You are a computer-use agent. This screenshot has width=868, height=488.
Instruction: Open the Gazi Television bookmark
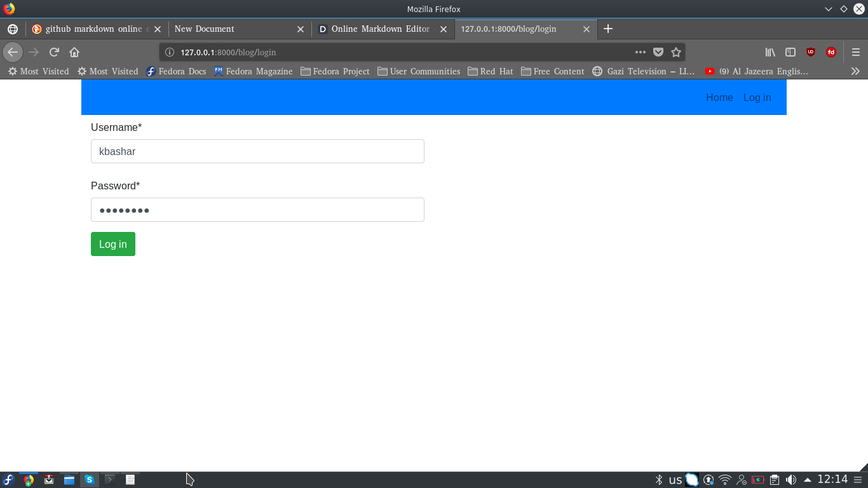point(643,71)
